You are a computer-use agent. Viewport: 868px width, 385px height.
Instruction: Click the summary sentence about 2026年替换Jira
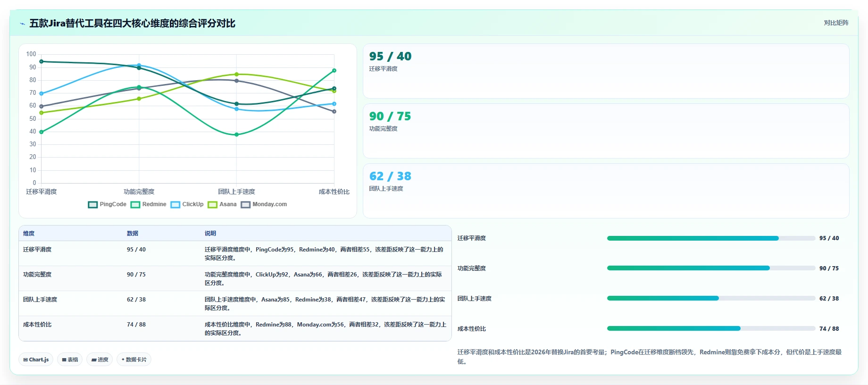pyautogui.click(x=650, y=357)
